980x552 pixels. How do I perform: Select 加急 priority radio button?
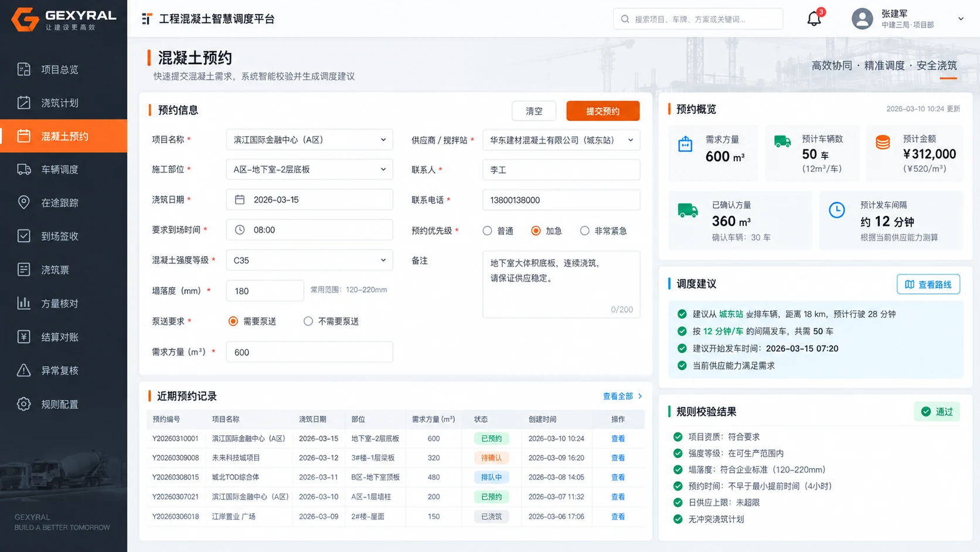536,231
